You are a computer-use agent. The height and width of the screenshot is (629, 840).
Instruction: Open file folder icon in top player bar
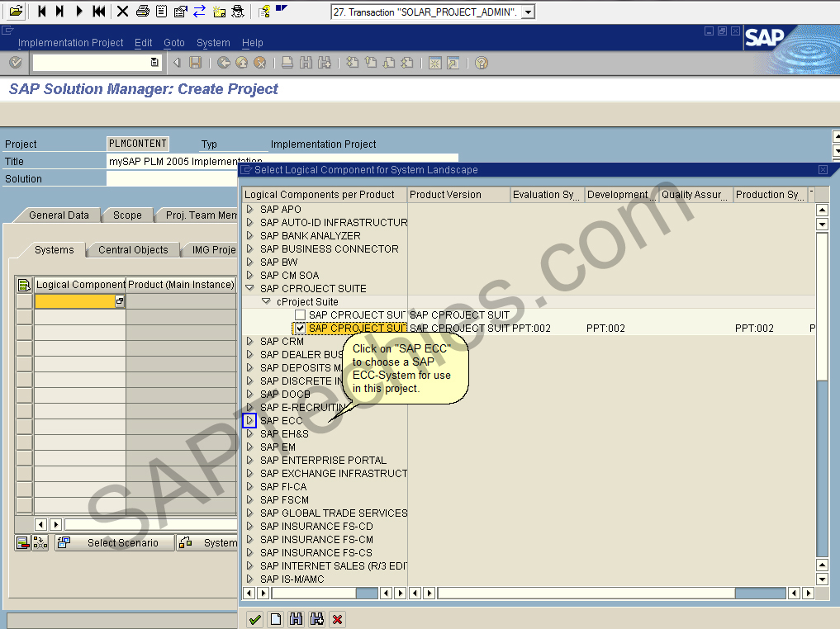click(x=16, y=11)
